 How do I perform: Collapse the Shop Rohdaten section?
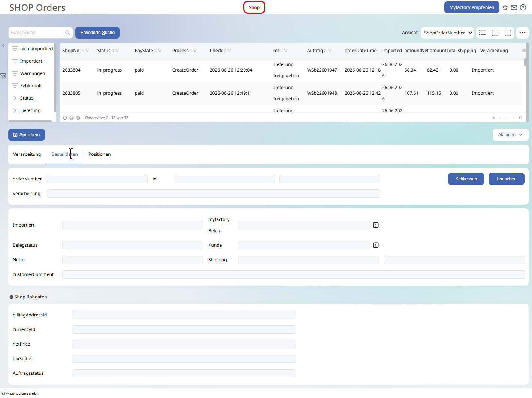pos(11,297)
